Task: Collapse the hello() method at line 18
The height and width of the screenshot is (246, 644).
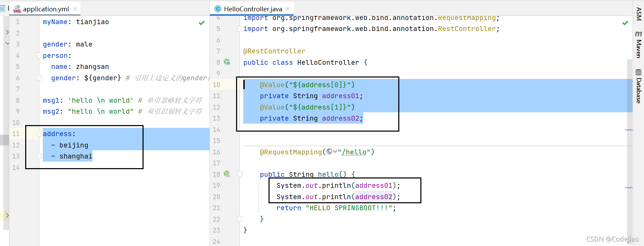Action: pyautogui.click(x=240, y=174)
